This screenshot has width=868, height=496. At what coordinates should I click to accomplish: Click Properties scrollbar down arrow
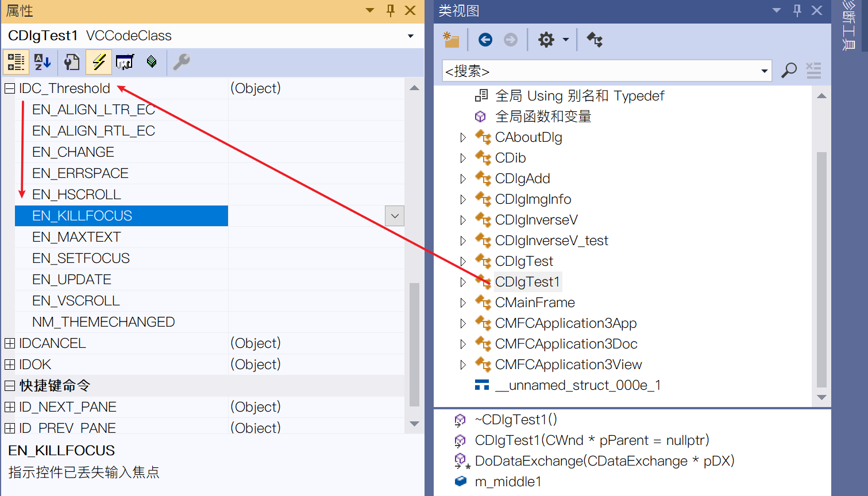pyautogui.click(x=414, y=424)
